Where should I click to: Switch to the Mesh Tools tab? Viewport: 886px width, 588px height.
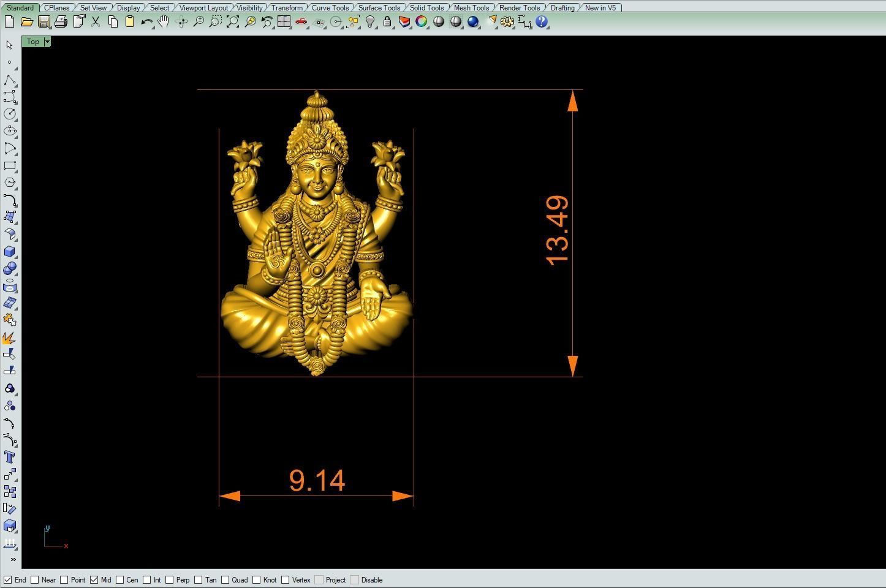click(471, 8)
